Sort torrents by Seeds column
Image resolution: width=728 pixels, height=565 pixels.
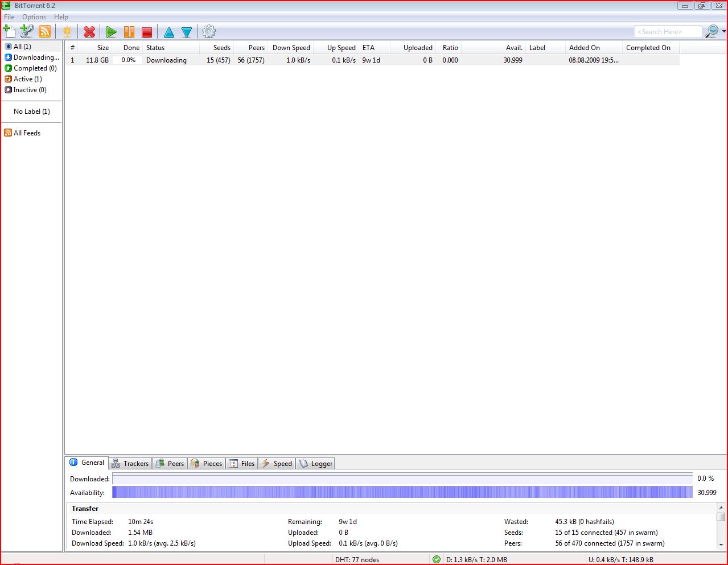(x=216, y=48)
